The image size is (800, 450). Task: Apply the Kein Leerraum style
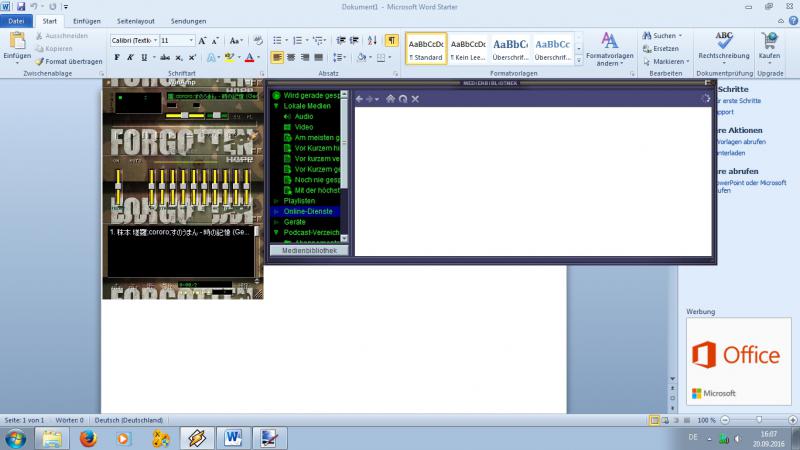468,48
